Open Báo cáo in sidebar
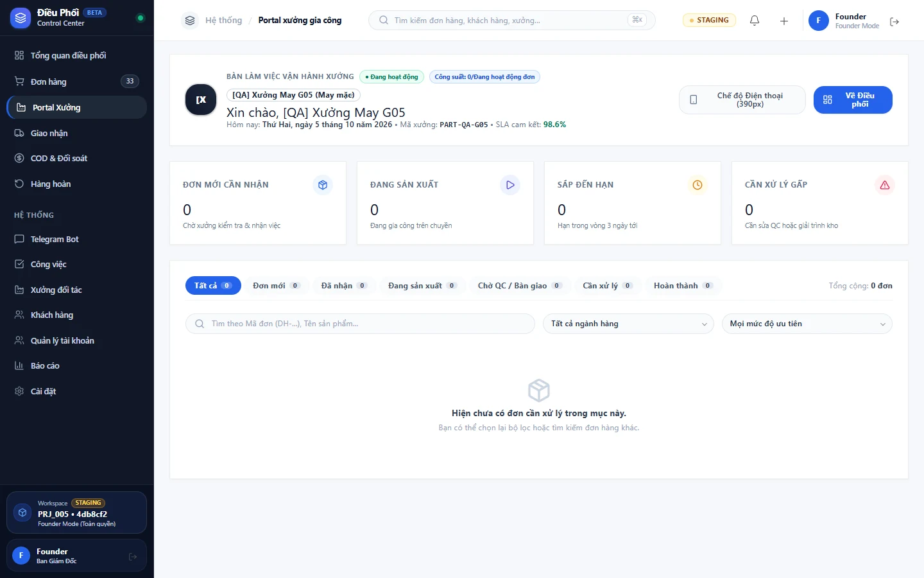 (x=77, y=366)
